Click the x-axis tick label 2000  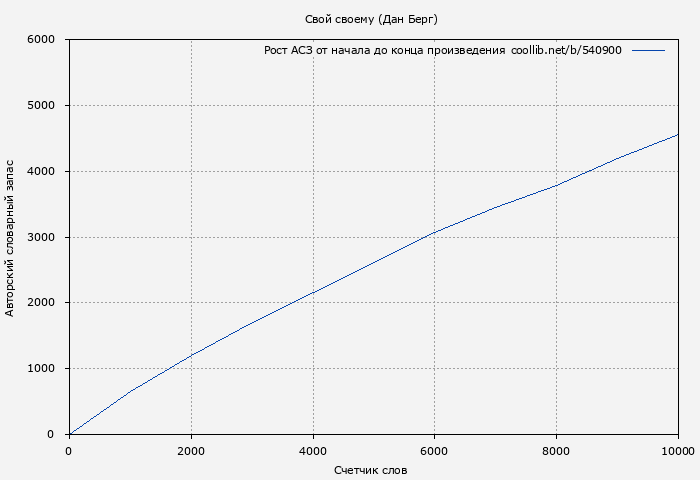[191, 451]
